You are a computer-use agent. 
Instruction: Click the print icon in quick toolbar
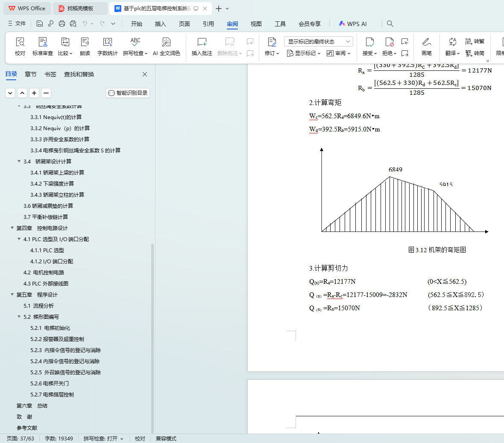[62, 23]
